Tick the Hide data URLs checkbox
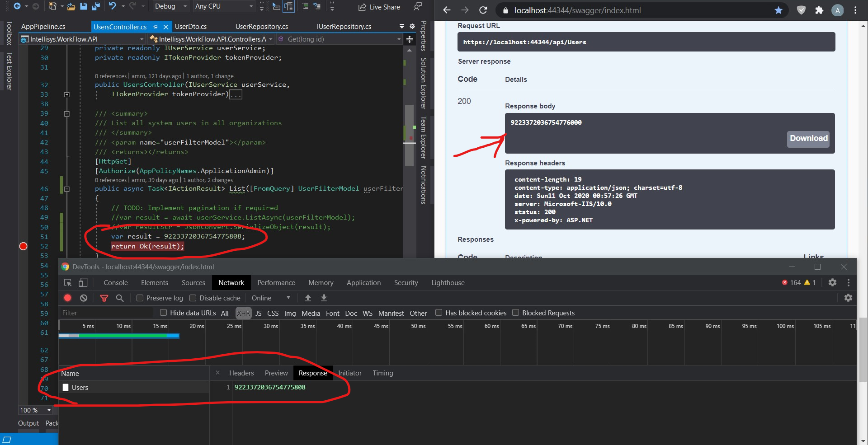Viewport: 868px width, 445px height. (164, 313)
